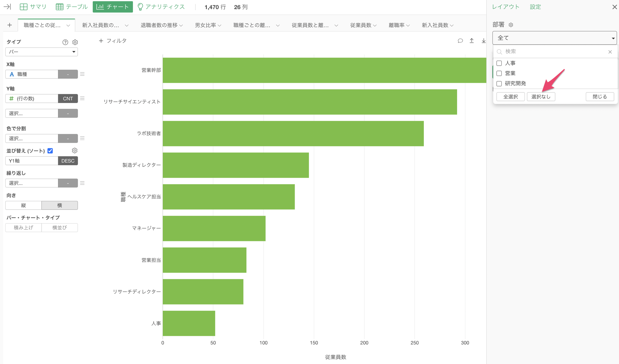Switch to the アナリティクス view

161,7
